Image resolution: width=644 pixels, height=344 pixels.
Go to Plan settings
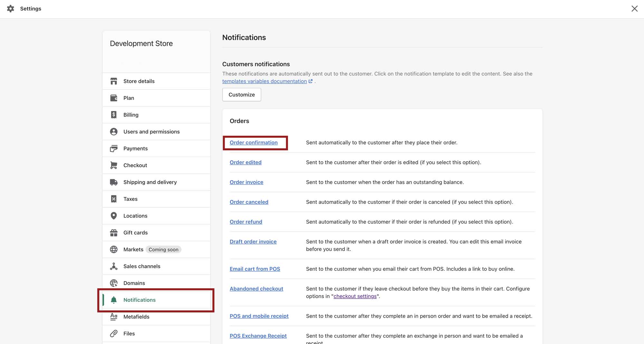[x=156, y=98]
